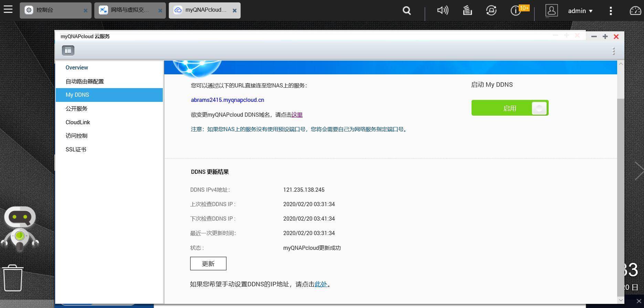This screenshot has width=644, height=308.
Task: Click the scroll down arrow of content scrollbar
Action: point(621,300)
